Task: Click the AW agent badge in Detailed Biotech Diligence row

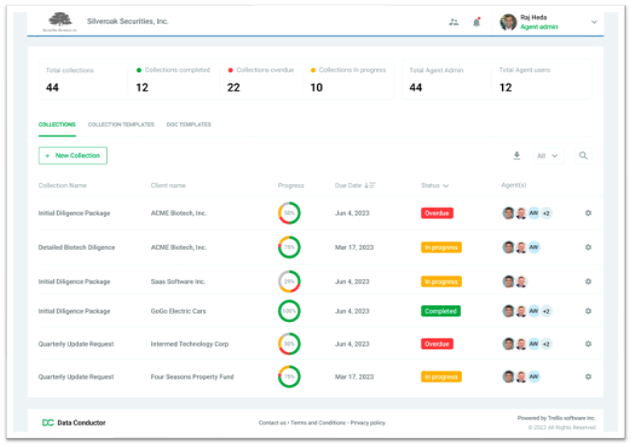Action: point(534,247)
